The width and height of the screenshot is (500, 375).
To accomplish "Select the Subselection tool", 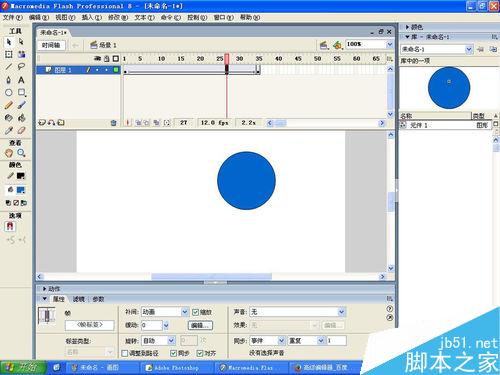I will click(x=21, y=42).
